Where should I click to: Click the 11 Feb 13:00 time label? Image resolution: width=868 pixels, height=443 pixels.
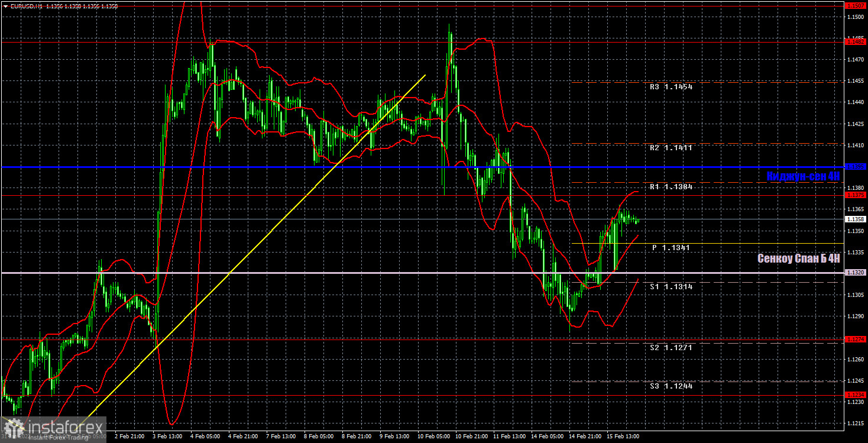tap(509, 436)
